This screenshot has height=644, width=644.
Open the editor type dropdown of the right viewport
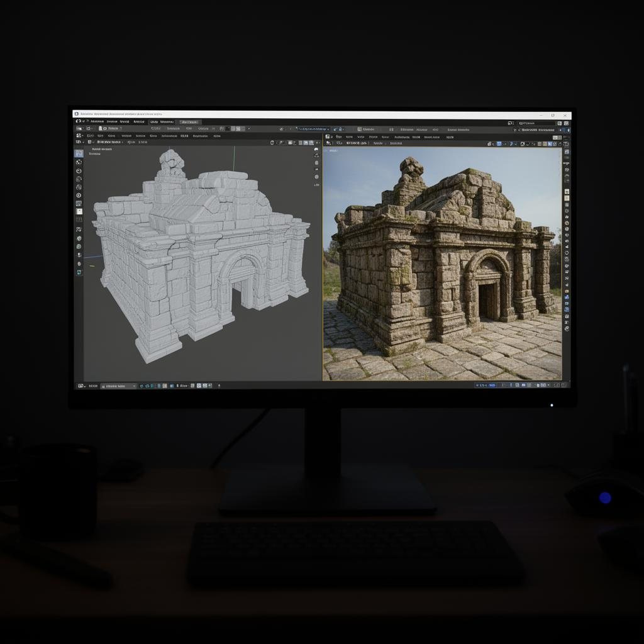(328, 136)
